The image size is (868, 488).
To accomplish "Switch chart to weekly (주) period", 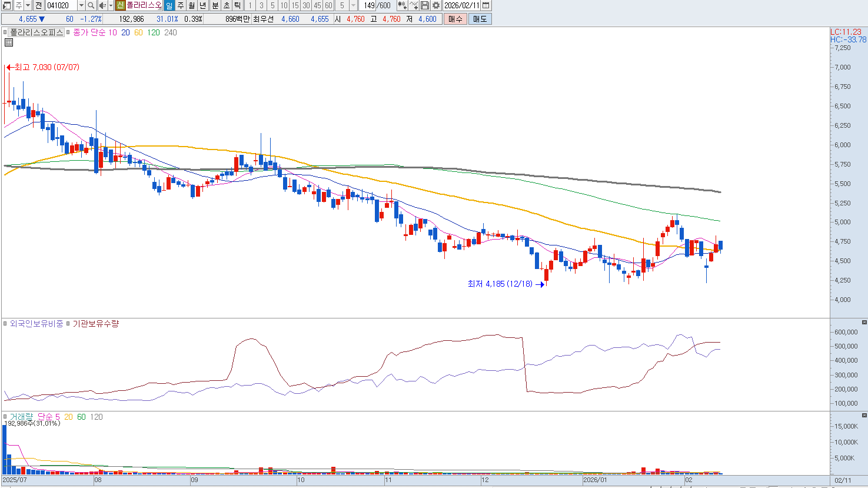I will pyautogui.click(x=181, y=5).
